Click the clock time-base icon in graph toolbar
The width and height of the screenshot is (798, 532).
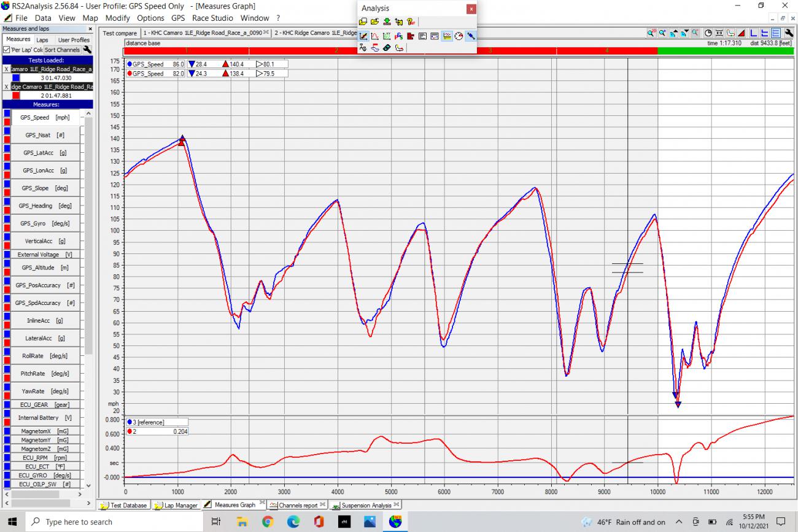(x=708, y=33)
